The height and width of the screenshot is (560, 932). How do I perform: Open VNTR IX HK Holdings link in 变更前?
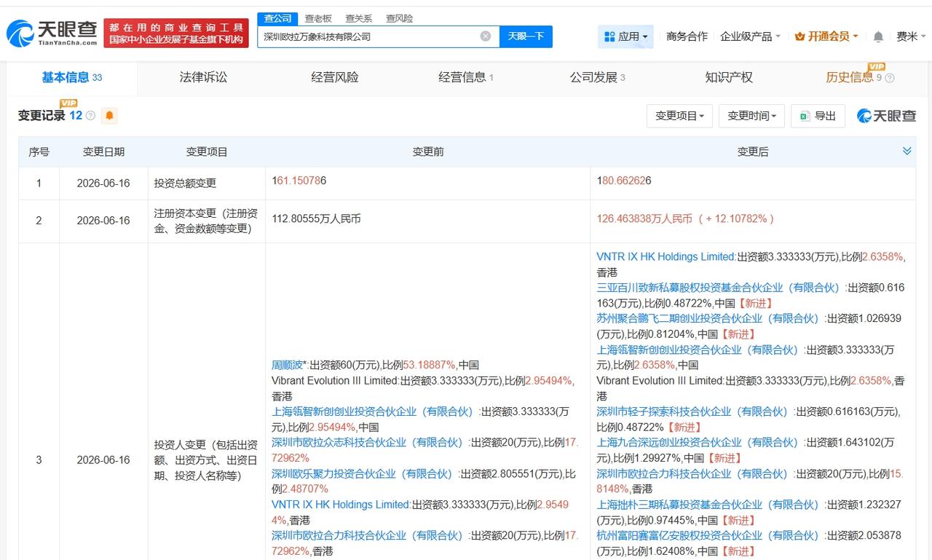pos(341,505)
